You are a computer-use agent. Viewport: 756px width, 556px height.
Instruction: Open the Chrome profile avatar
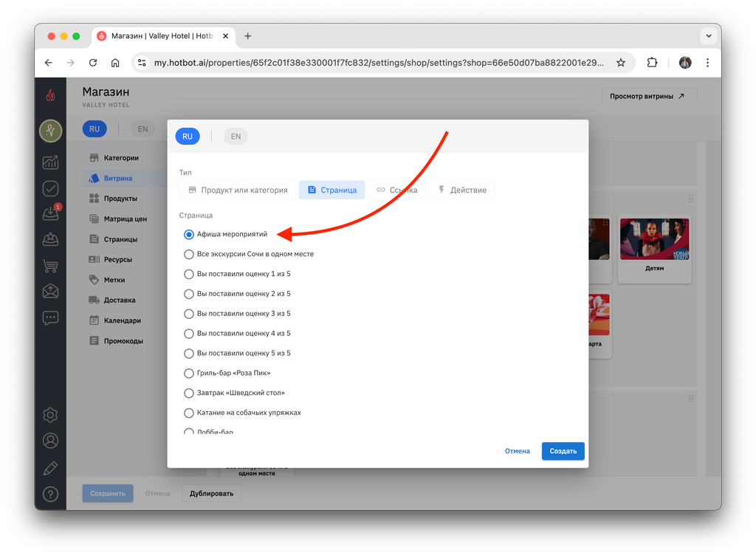click(x=685, y=63)
